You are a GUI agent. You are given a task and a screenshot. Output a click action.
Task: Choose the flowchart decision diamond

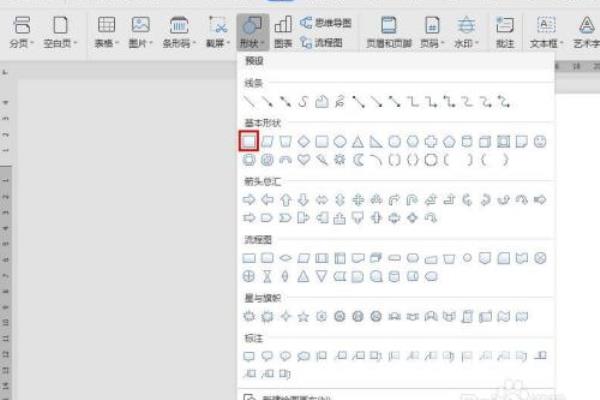[285, 258]
